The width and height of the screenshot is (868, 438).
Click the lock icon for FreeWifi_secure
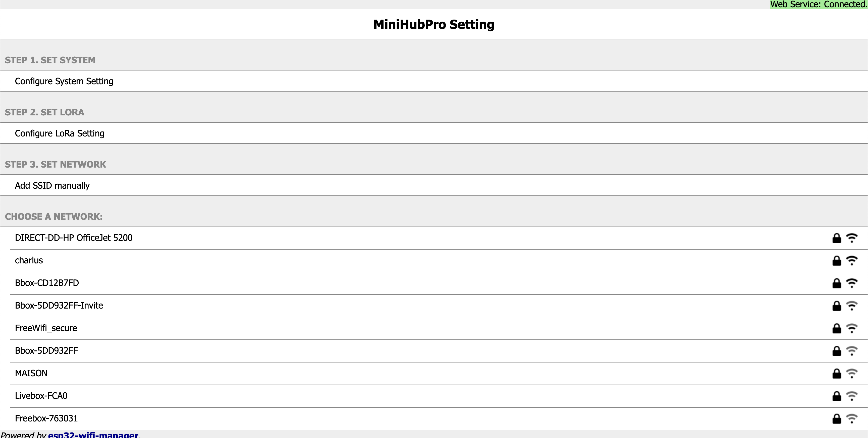[836, 328]
